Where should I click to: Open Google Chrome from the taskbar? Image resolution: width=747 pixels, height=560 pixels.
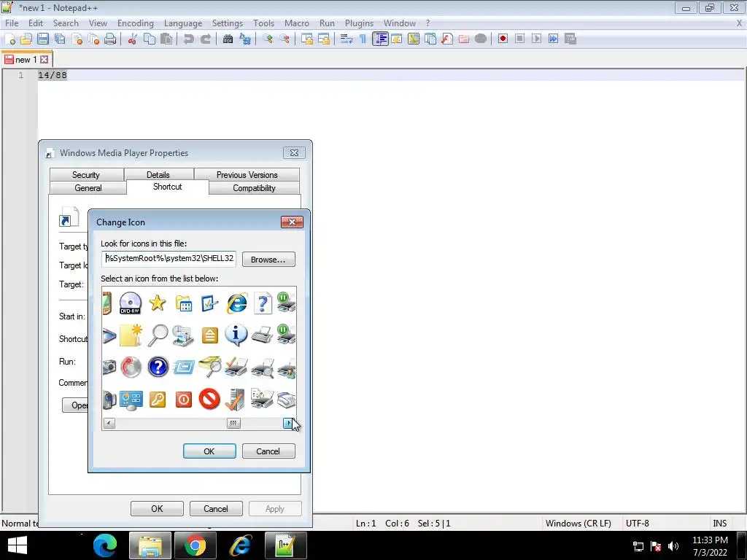coord(196,545)
